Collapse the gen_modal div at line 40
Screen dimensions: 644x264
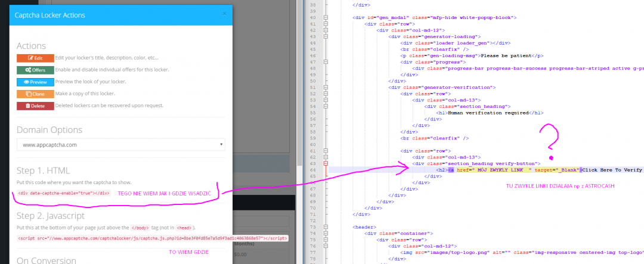pyautogui.click(x=326, y=18)
